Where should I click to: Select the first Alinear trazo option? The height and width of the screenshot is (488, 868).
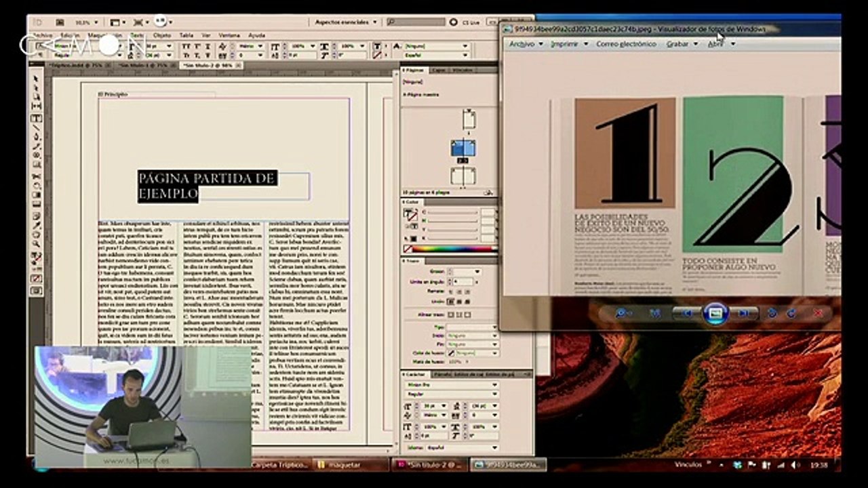[x=452, y=314]
